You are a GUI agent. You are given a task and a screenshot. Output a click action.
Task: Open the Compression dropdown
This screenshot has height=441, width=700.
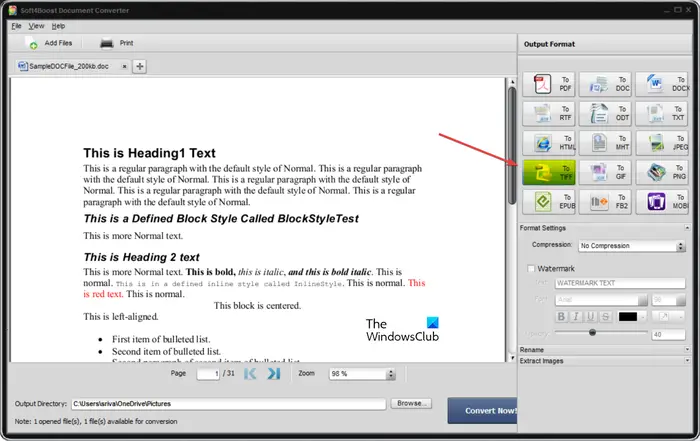(632, 246)
